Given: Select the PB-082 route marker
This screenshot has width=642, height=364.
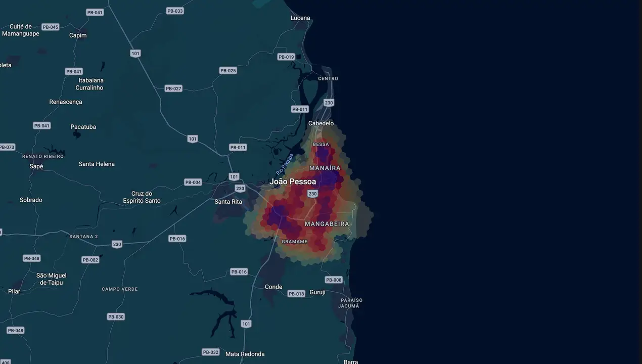Looking at the screenshot, I should [x=90, y=260].
